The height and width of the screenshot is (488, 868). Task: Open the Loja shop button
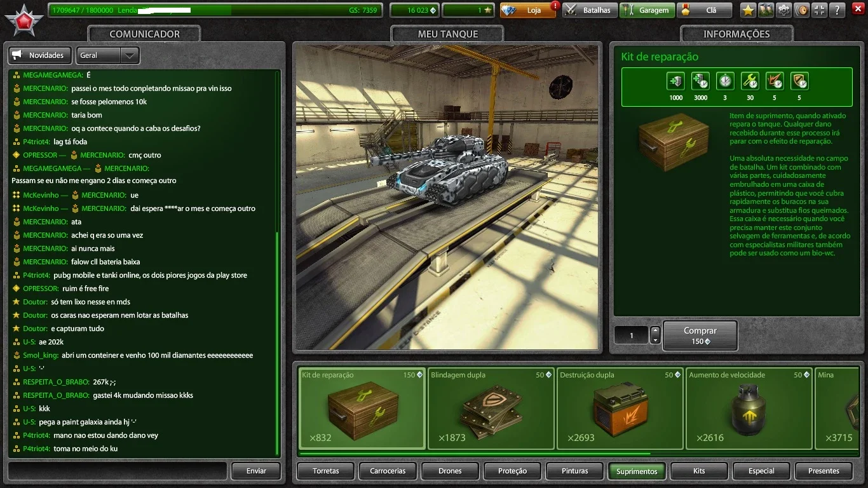coord(528,10)
